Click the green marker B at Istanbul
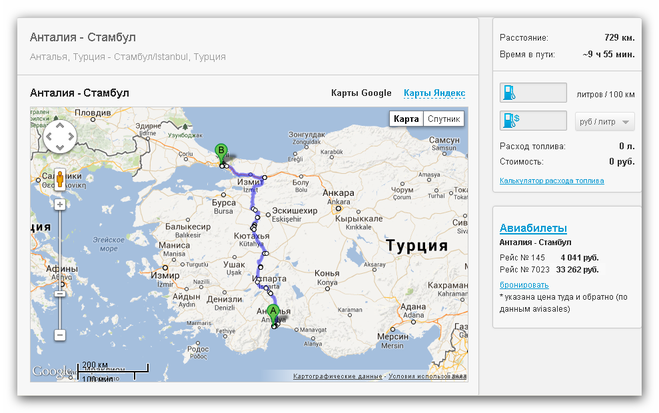Viewport: 659px width, 413px height. pos(221,153)
